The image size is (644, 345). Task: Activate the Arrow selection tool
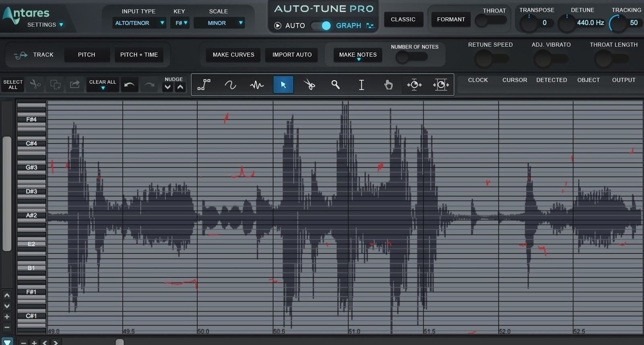tap(283, 85)
